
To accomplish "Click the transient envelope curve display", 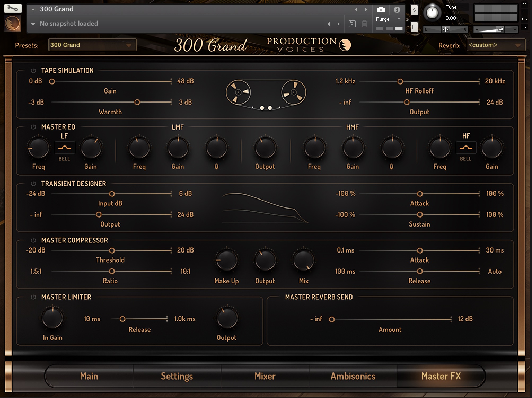I will pyautogui.click(x=265, y=208).
